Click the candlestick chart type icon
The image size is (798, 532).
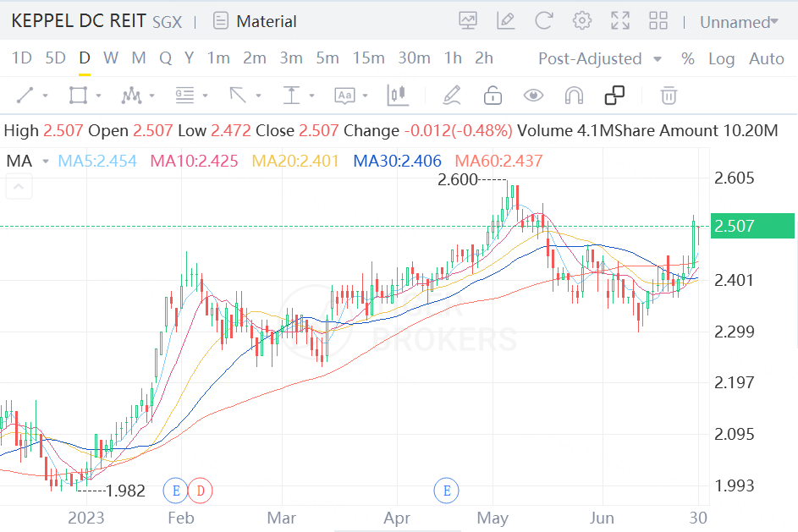(398, 95)
